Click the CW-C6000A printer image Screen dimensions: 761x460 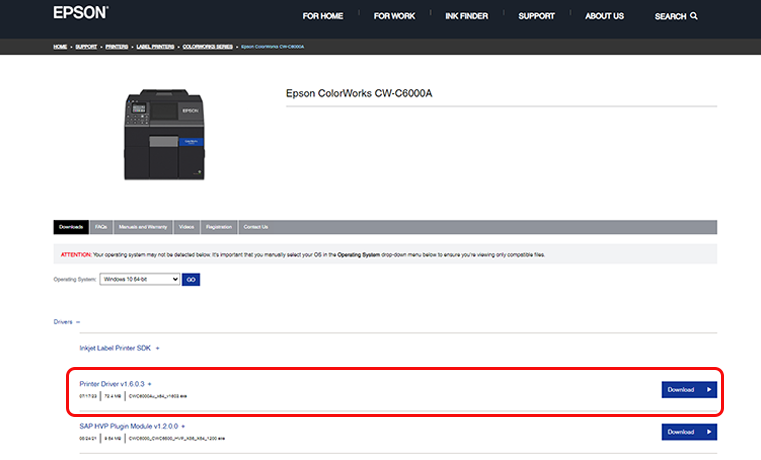point(165,134)
